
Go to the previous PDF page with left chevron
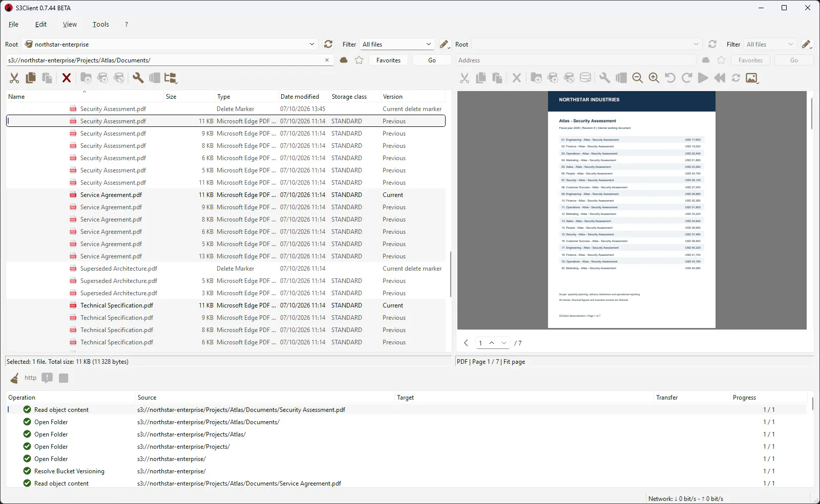pyautogui.click(x=466, y=343)
